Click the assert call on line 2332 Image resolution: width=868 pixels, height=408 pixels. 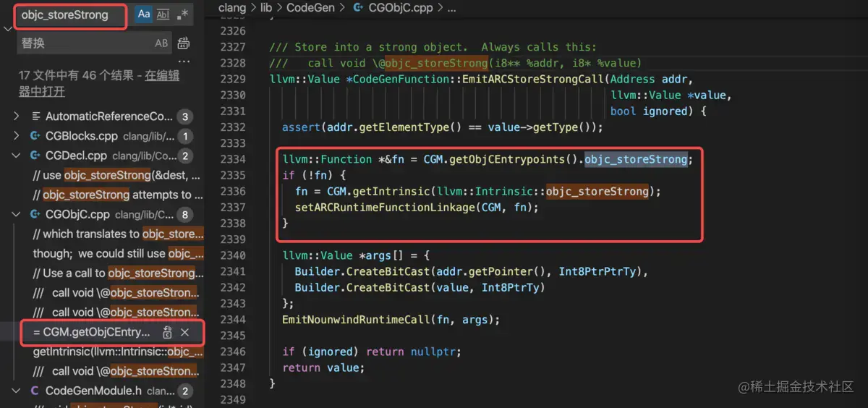click(301, 127)
